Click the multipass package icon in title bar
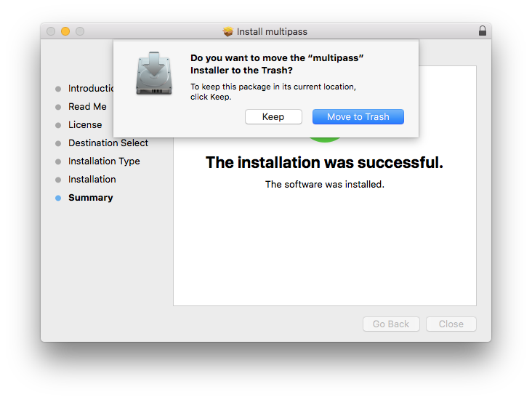Screen dimensions: 532x400 pos(228,31)
